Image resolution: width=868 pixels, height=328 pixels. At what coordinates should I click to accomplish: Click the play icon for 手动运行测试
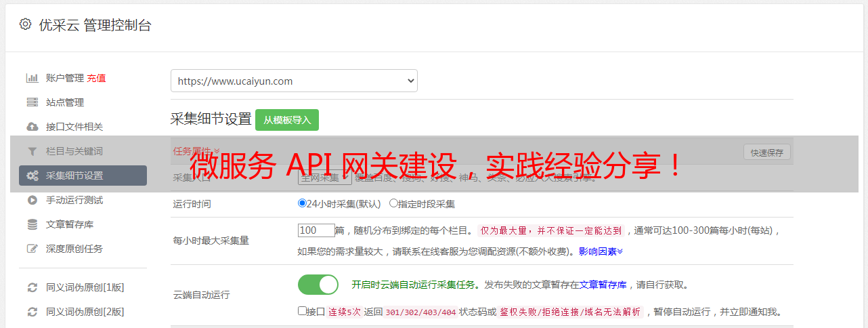(32, 200)
